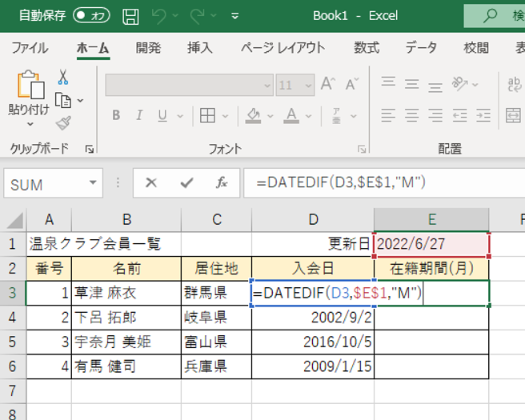
Task: Toggle the AutoSave switch
Action: click(91, 15)
